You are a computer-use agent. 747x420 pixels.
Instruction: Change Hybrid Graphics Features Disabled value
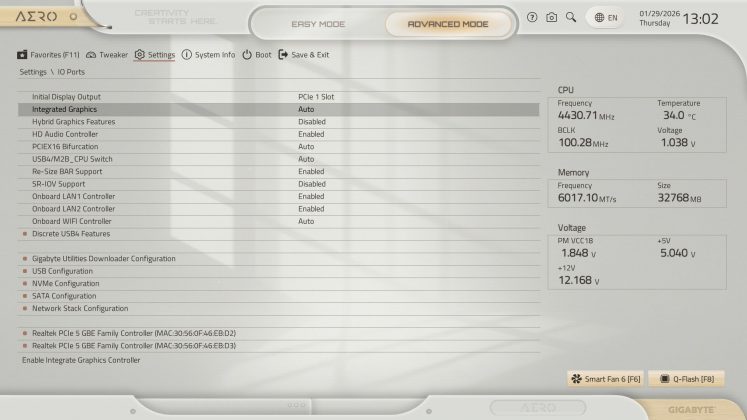pos(312,121)
